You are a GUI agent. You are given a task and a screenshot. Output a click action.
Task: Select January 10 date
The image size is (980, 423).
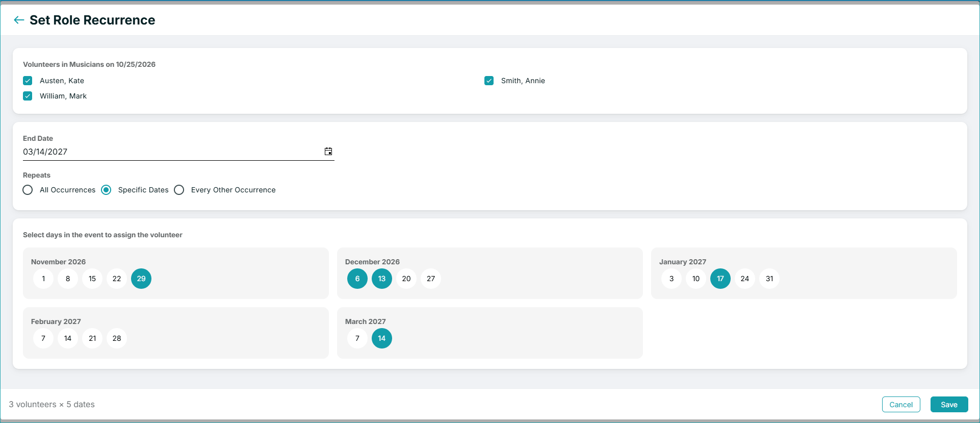[x=696, y=279]
